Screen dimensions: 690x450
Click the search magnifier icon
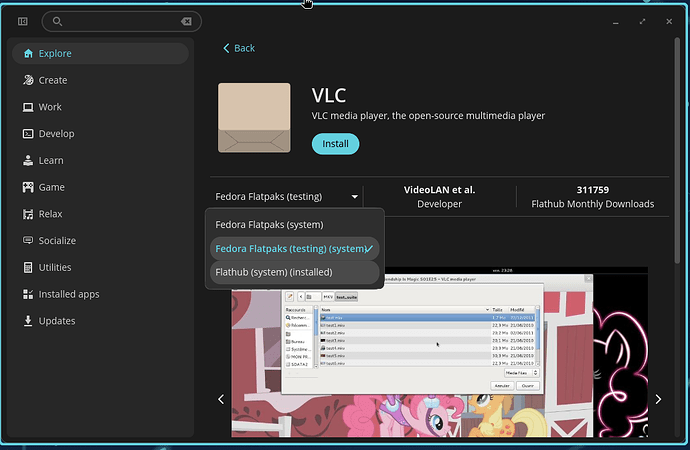[x=57, y=22]
